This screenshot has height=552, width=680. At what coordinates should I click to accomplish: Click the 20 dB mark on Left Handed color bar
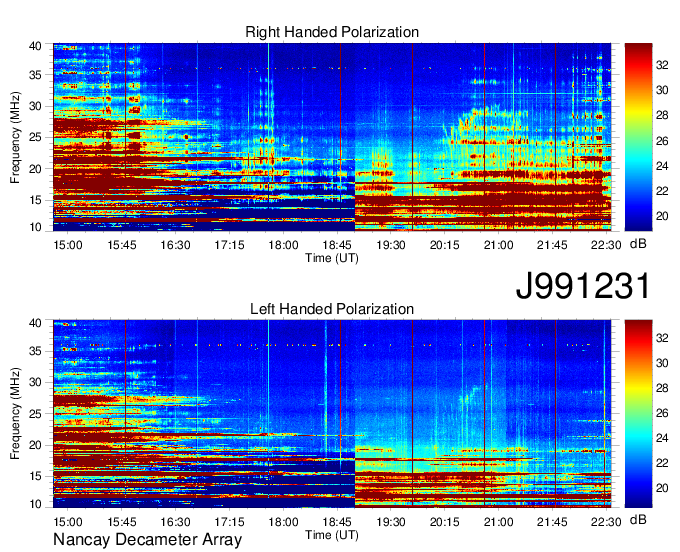click(x=662, y=488)
